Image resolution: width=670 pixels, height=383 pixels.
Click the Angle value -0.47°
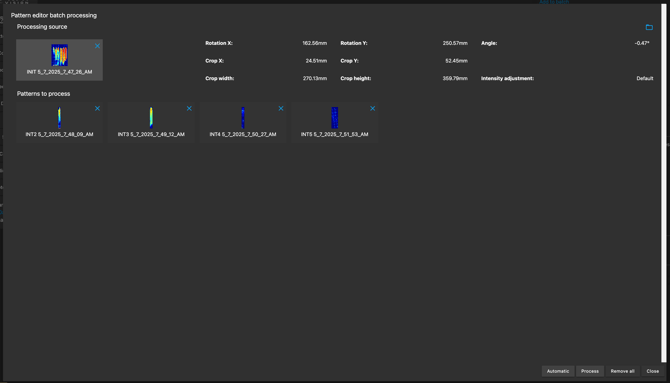pos(642,43)
